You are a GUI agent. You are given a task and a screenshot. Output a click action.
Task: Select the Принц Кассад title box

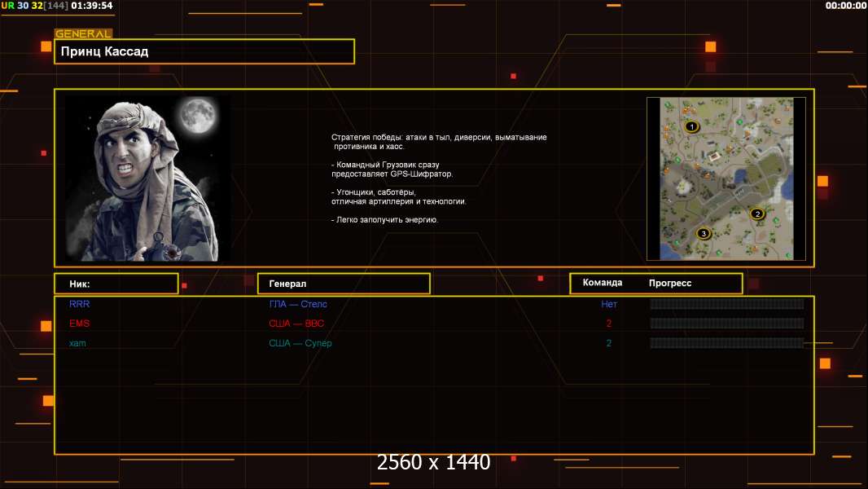(x=204, y=51)
